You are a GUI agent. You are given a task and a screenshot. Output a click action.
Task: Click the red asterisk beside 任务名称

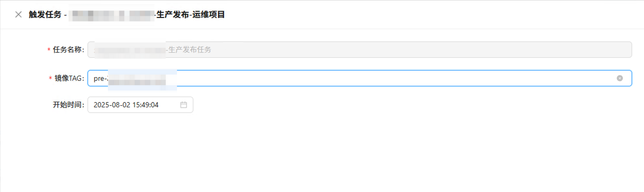click(x=49, y=50)
